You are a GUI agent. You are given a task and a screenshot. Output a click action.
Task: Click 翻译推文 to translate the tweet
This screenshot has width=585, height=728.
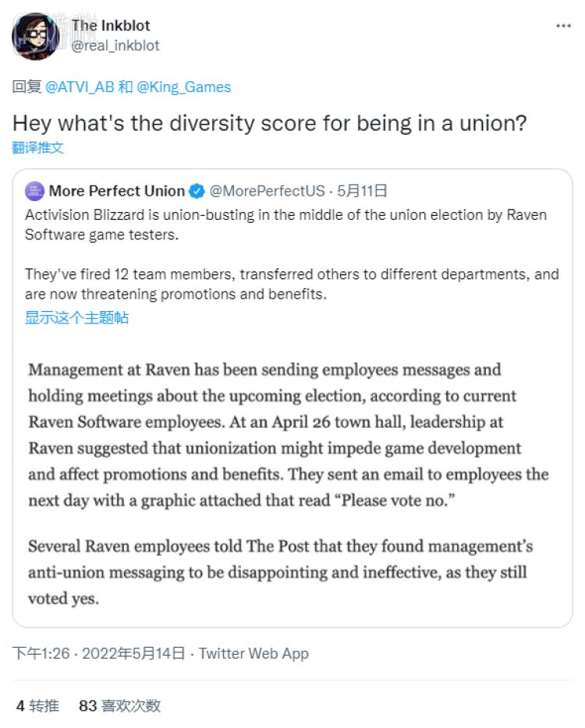coord(37,147)
